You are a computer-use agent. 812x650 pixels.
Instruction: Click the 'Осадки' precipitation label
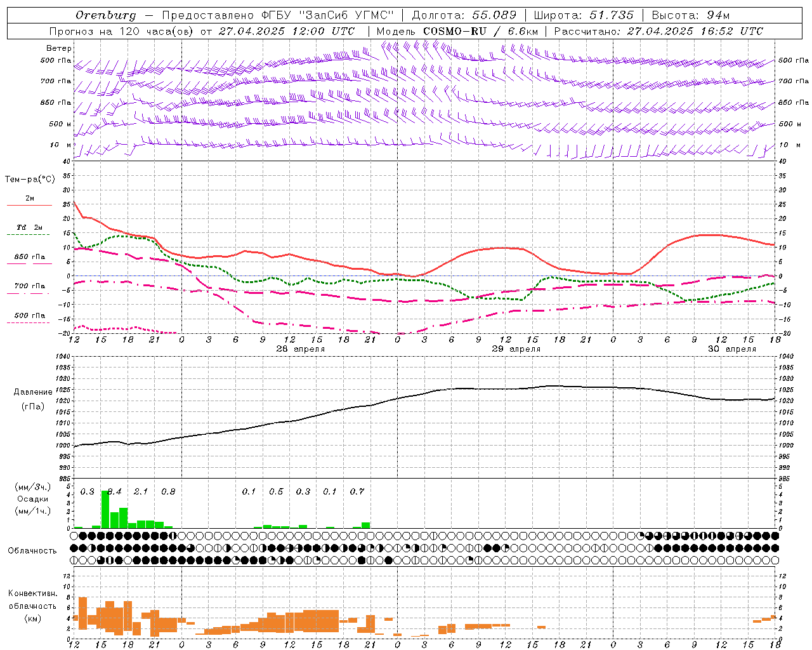(32, 499)
